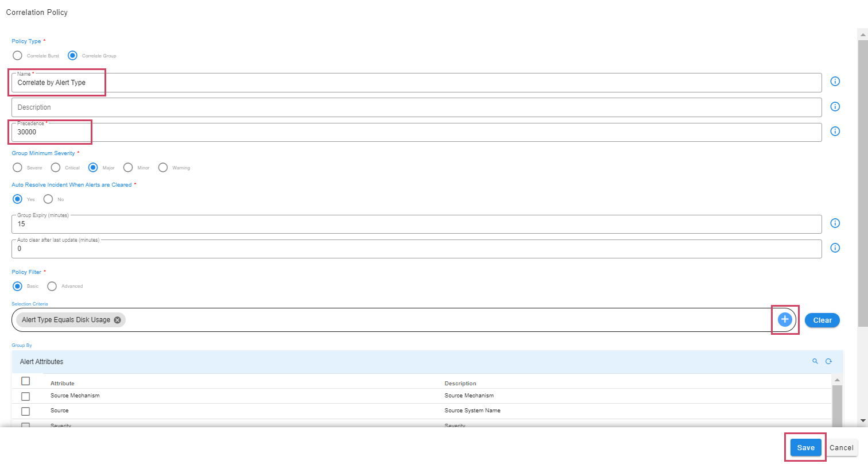Remove the Alert Type Equals Disk Usage chip
Viewport: 868px width, 464px height.
[x=117, y=320]
